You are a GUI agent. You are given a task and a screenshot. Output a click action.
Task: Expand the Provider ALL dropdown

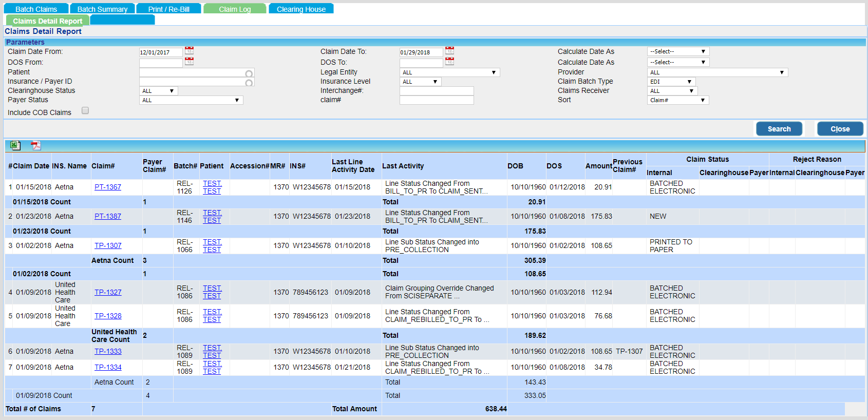pyautogui.click(x=718, y=72)
